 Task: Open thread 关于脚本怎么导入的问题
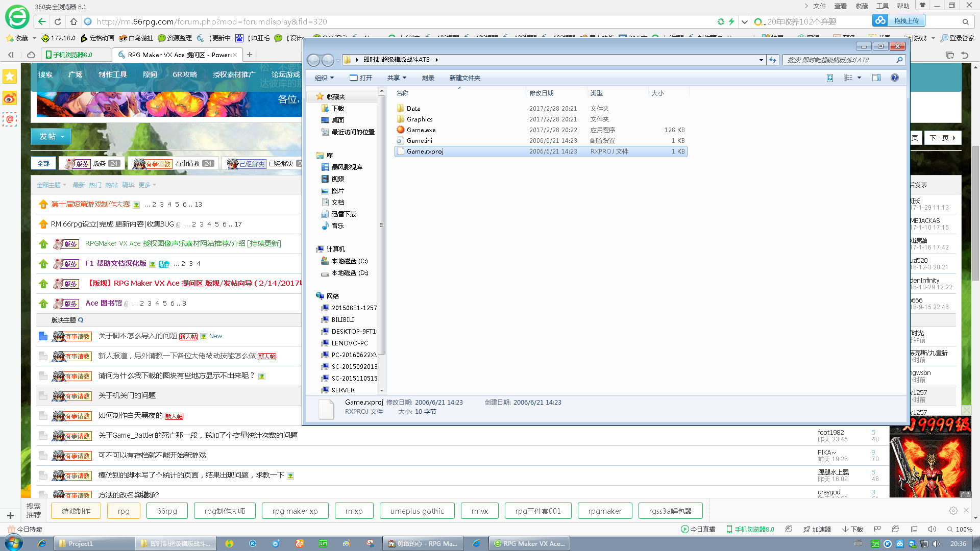coord(137,336)
